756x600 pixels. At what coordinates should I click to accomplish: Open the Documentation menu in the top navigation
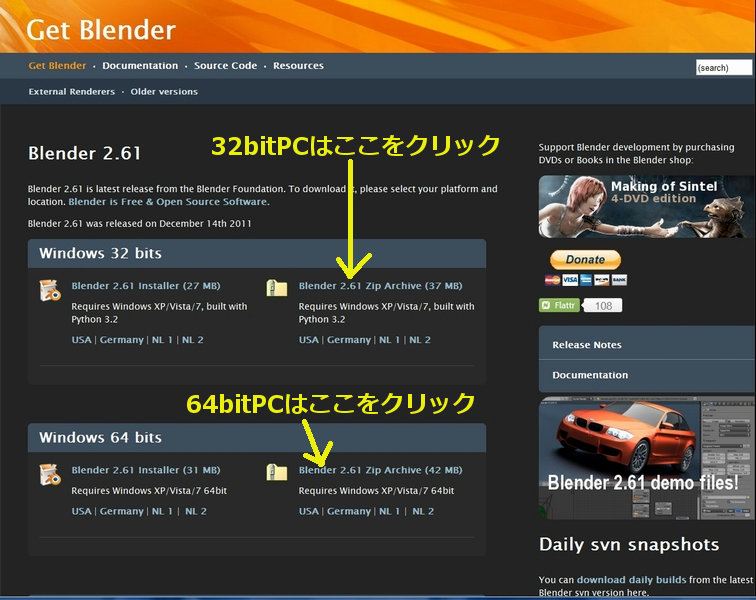[x=140, y=66]
